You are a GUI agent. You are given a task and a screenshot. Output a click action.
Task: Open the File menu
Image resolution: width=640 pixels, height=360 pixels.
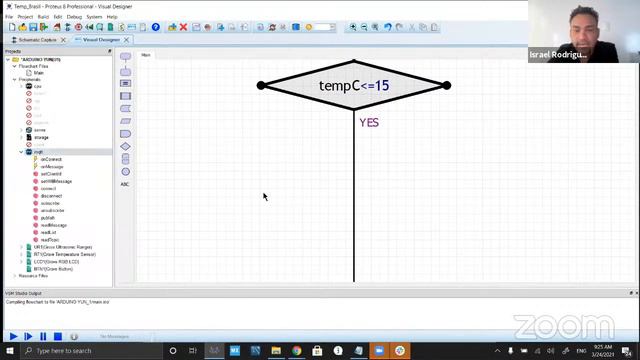[x=9, y=17]
